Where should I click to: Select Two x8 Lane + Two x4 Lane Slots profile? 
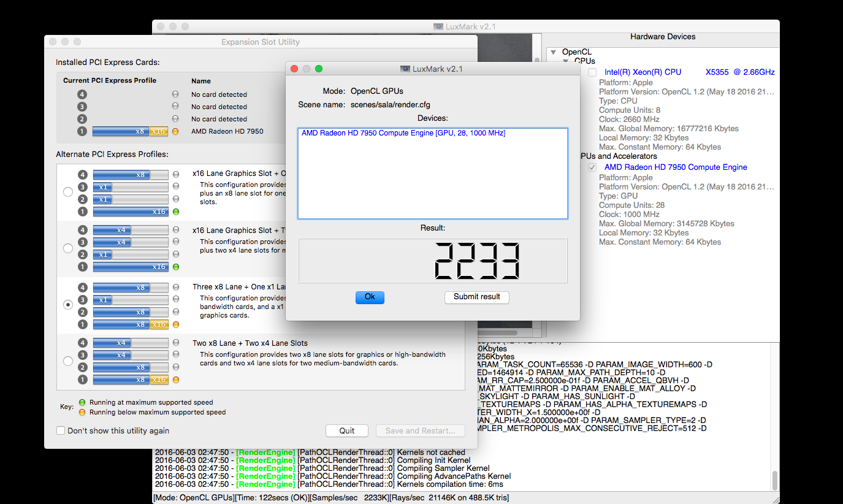coord(68,361)
